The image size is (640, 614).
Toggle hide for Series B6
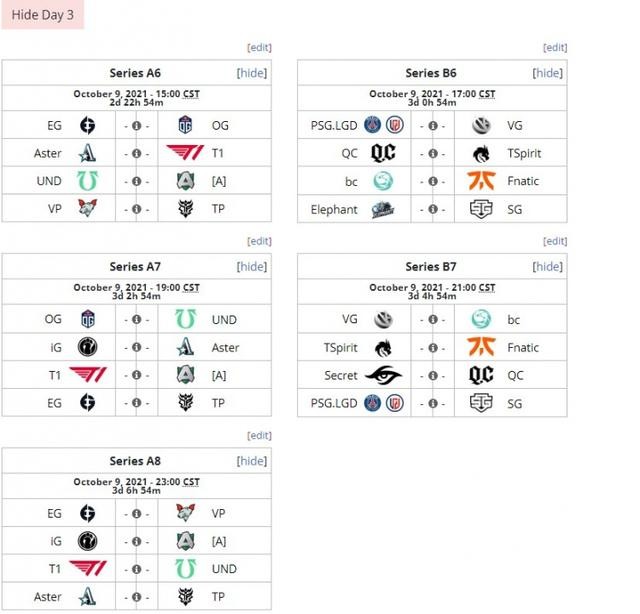pos(547,73)
